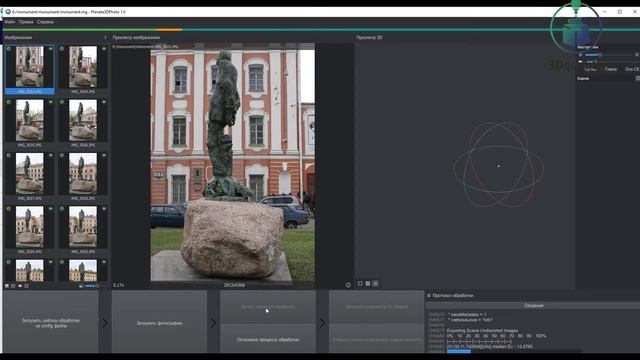Click the camera count icon below thumbnails
Viewport: 640px width, 360px height.
[x=20, y=286]
